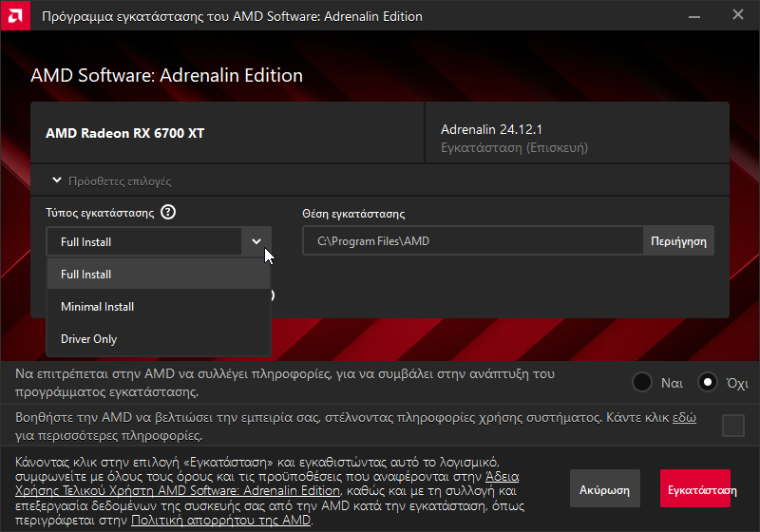Screen dimensions: 760x532
Task: Open the Άδεια Χρήσης Τελικού Χρήστη link
Action: coord(267,484)
